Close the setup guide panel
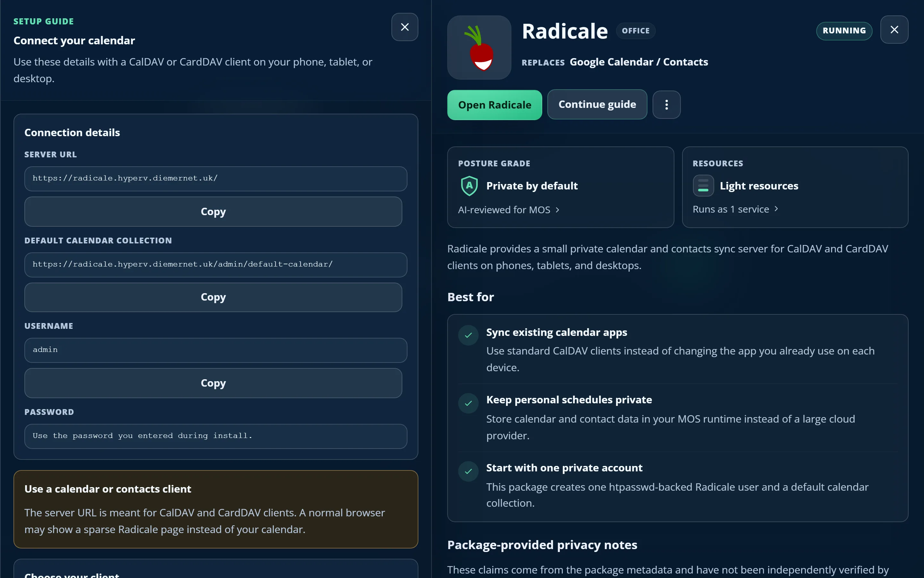924x578 pixels. pos(404,27)
